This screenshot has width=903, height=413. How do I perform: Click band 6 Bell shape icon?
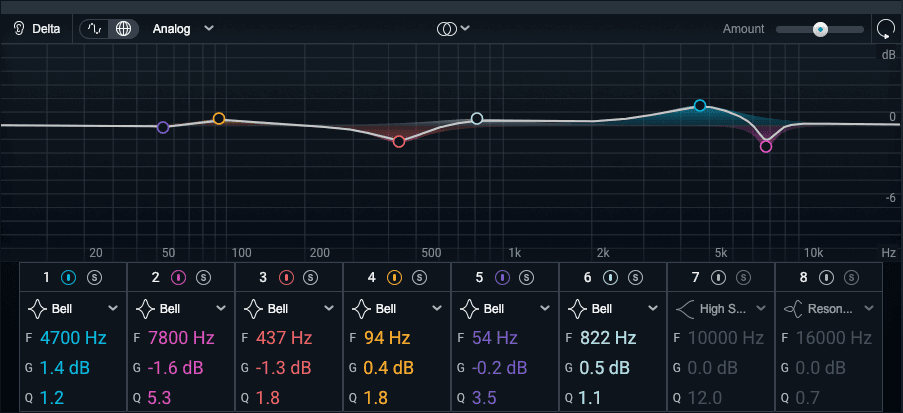578,309
